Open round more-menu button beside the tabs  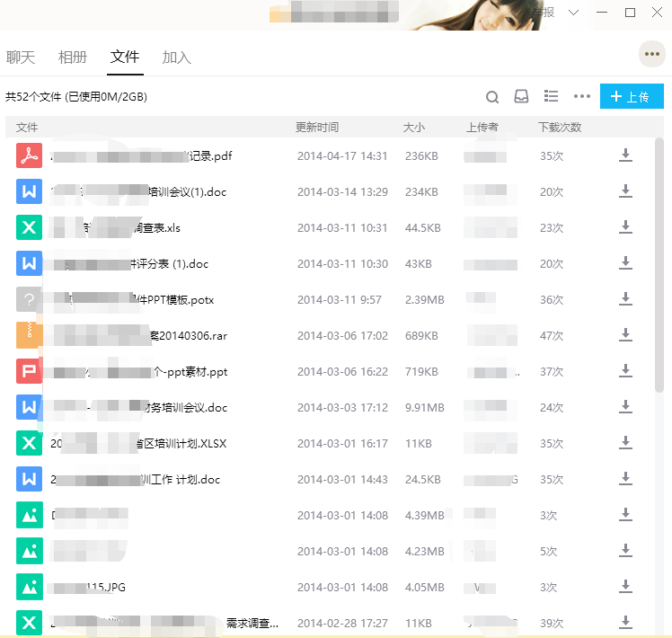[x=652, y=54]
